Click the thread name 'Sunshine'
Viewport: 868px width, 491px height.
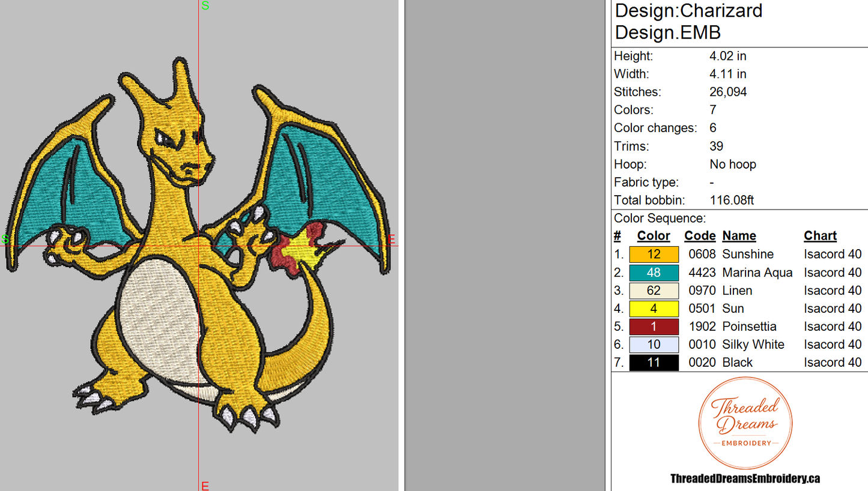tap(748, 255)
